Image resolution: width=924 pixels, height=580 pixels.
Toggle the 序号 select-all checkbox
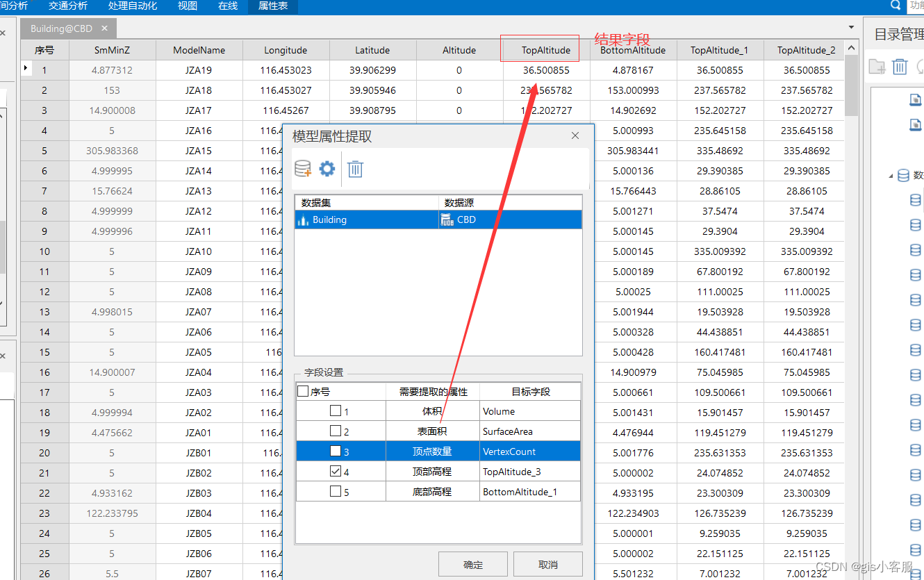pyautogui.click(x=302, y=391)
